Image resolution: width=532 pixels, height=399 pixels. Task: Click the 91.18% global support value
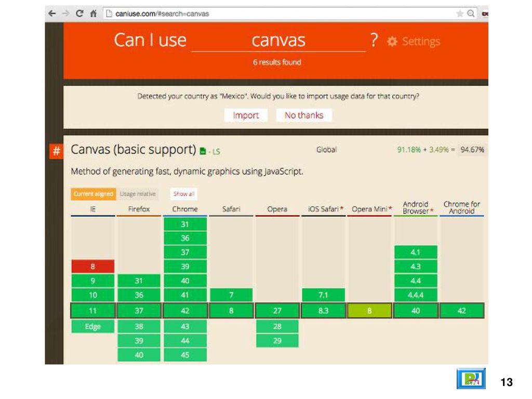pos(409,150)
